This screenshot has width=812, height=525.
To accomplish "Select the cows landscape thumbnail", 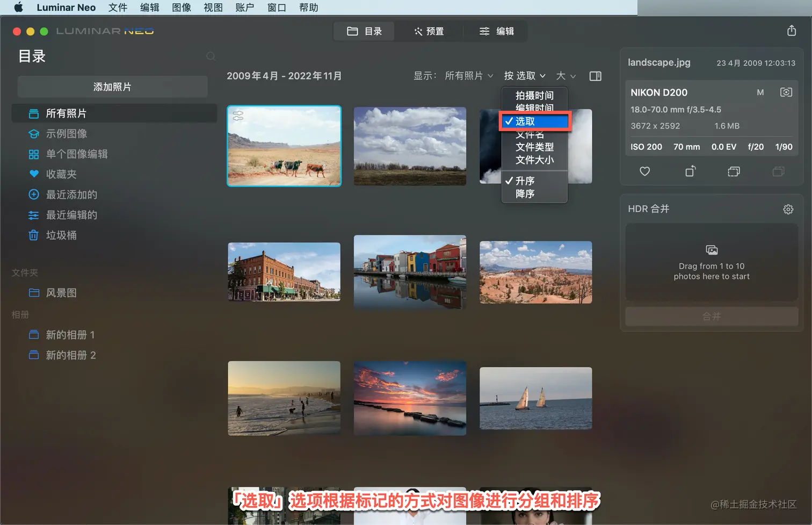I will click(x=284, y=146).
